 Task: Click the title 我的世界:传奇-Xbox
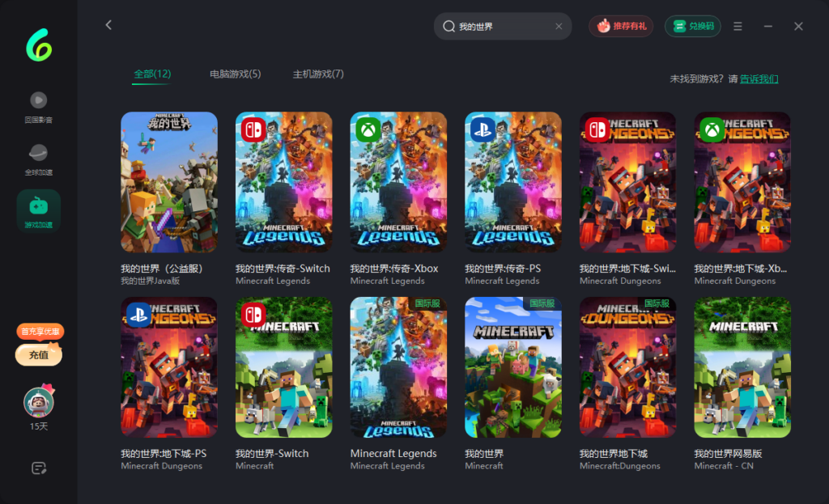[394, 269]
